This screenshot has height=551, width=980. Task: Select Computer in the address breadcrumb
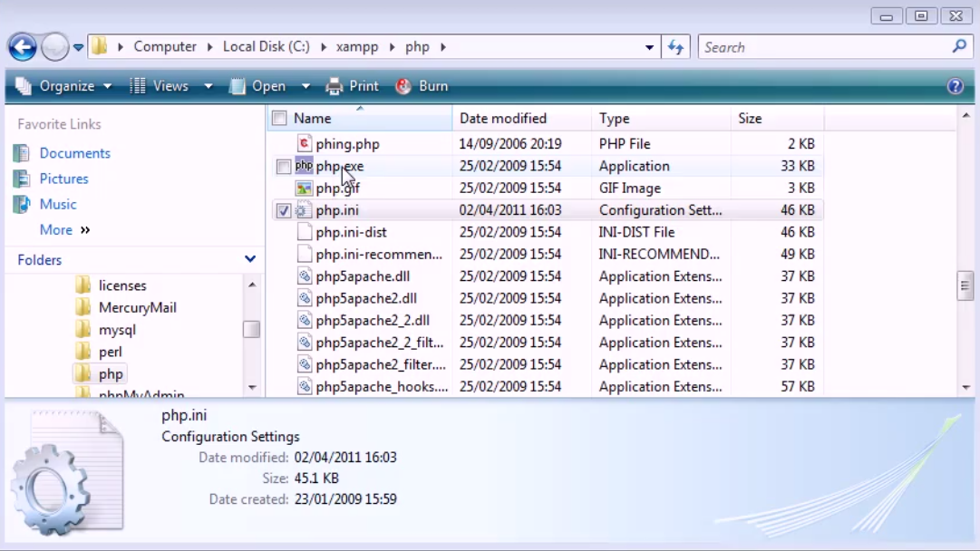pos(165,47)
